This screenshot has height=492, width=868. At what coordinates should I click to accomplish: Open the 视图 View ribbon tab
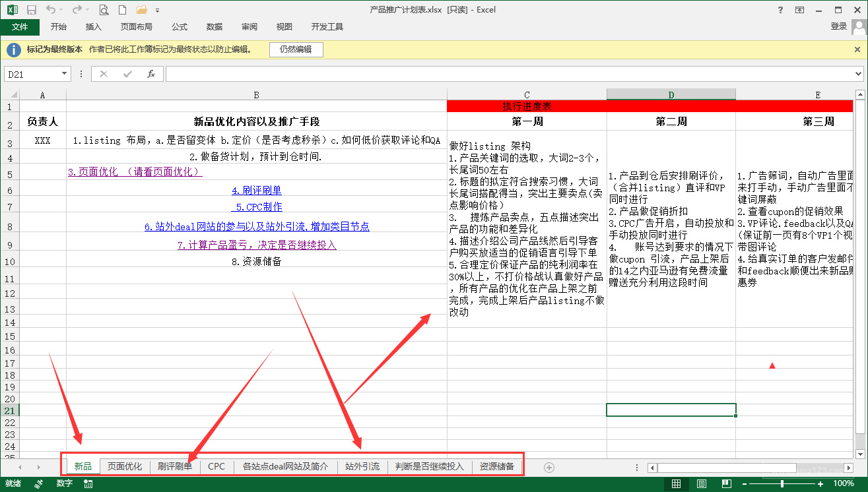[284, 27]
